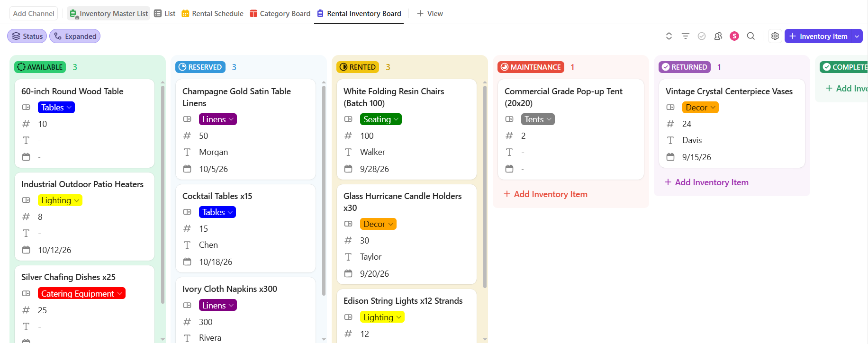The height and width of the screenshot is (344, 868).
Task: Open Decor dropdown on Vintage Crystal Centerpiece Vases
Action: point(700,108)
